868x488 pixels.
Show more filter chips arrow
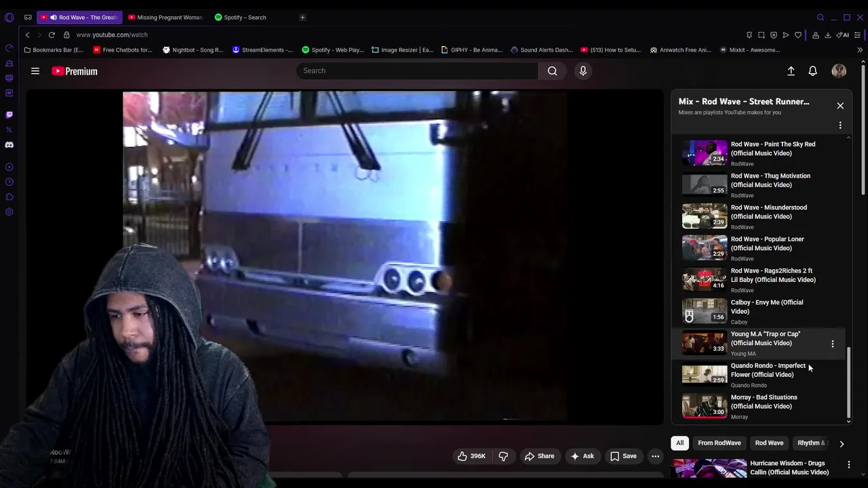coord(842,444)
